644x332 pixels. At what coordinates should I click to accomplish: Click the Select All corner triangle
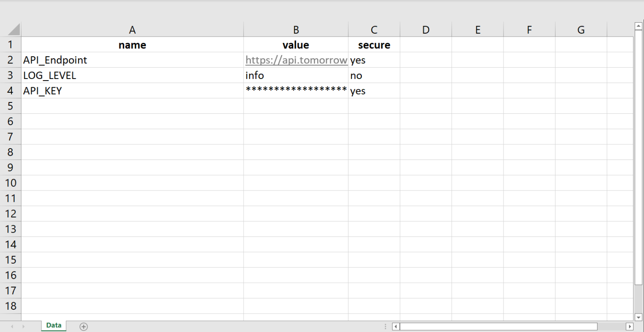point(14,29)
